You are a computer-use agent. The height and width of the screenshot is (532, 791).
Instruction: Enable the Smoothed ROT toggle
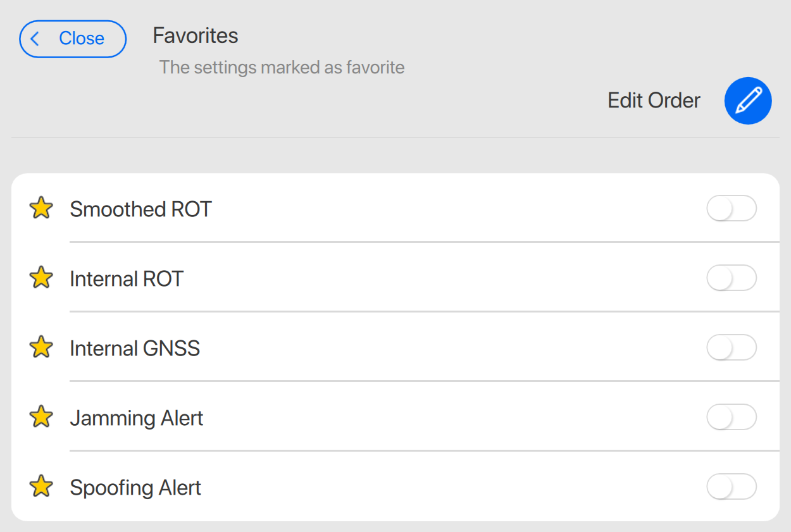(x=731, y=209)
